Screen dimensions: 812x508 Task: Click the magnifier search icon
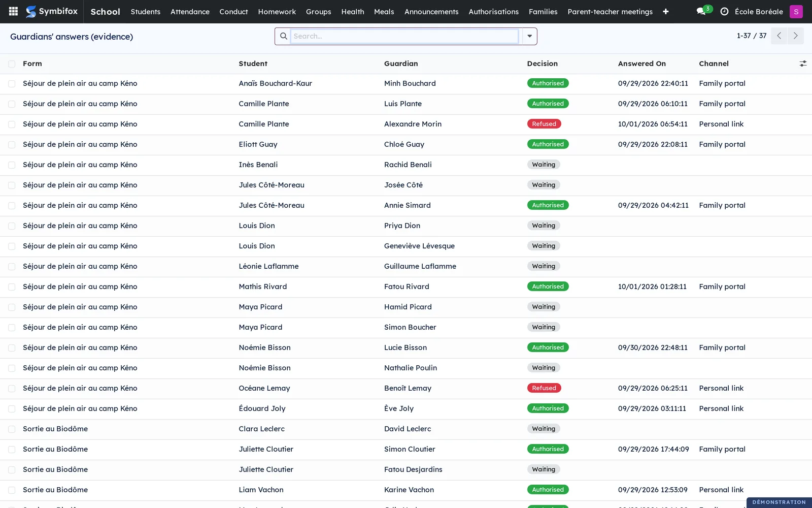tap(283, 36)
